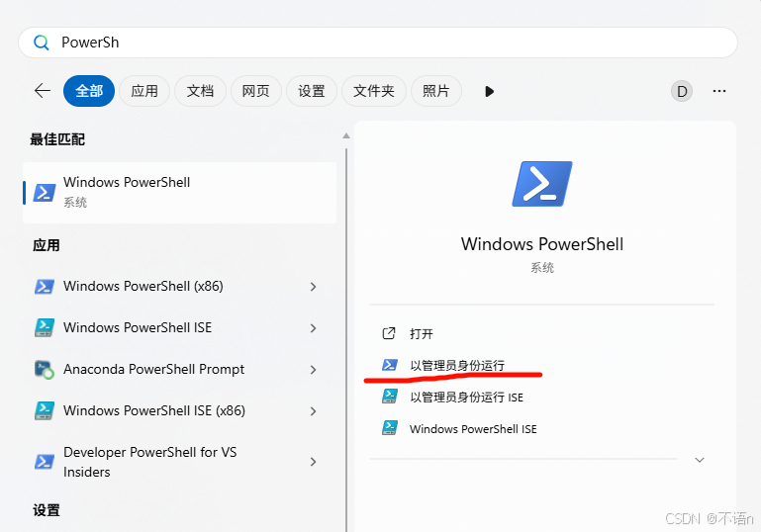Switch to the 文档 filter tab
The height and width of the screenshot is (532, 761).
click(200, 91)
